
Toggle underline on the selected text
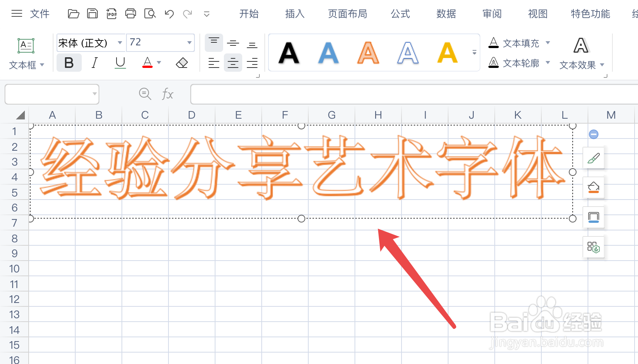click(120, 63)
